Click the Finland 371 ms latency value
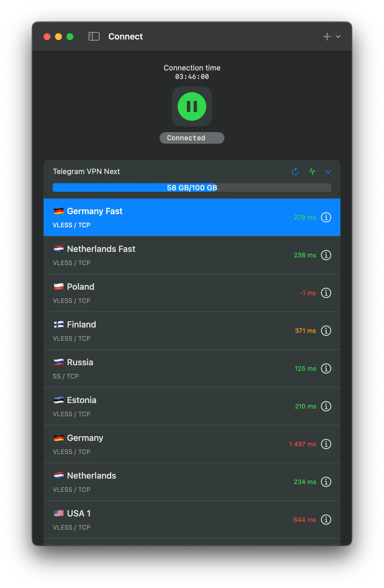This screenshot has width=384, height=588. 305,331
